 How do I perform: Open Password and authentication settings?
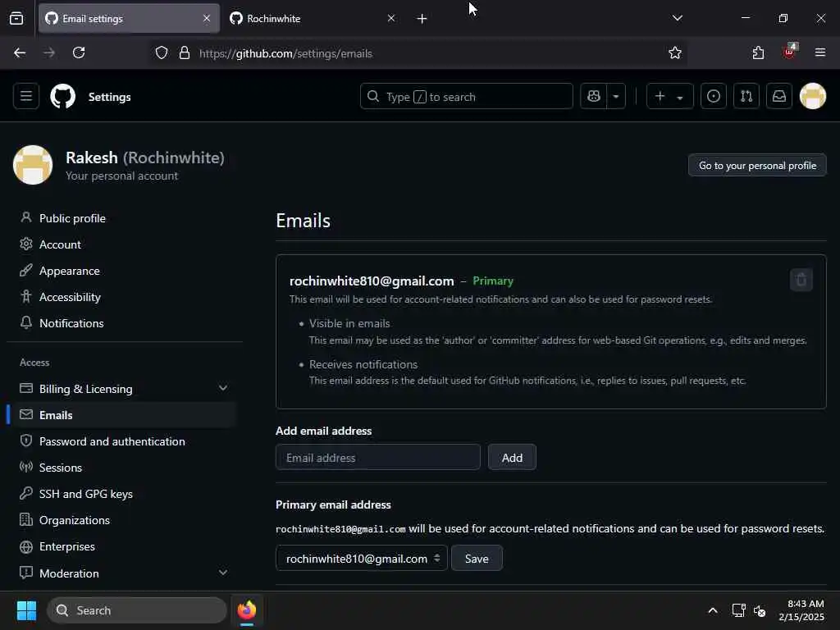click(x=112, y=441)
